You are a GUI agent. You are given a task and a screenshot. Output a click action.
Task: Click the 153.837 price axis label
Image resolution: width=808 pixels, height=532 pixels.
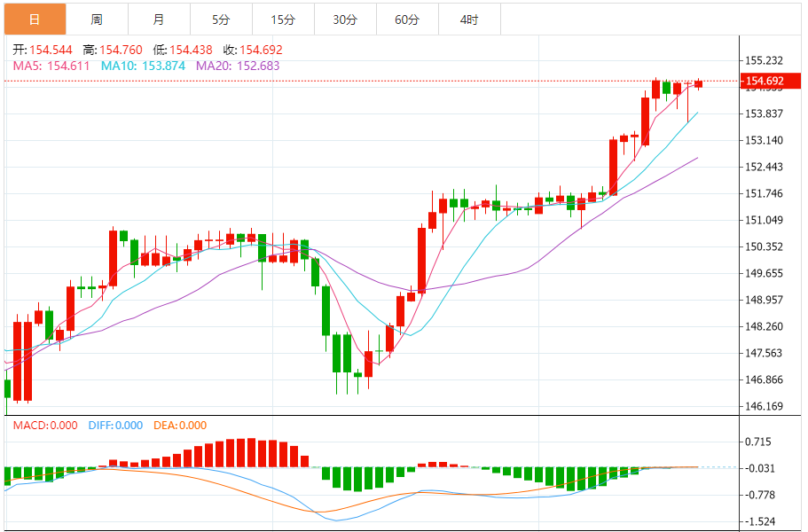(765, 113)
